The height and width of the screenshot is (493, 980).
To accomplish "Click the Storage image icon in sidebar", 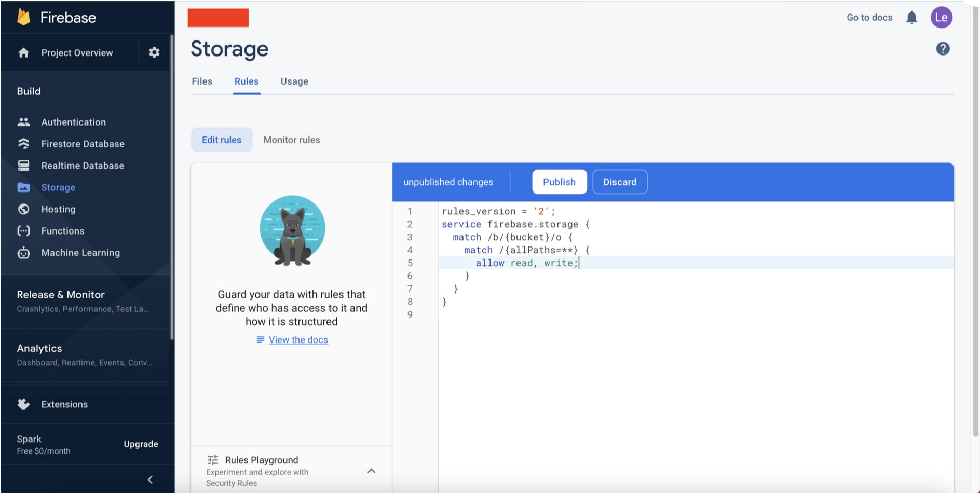I will 23,187.
